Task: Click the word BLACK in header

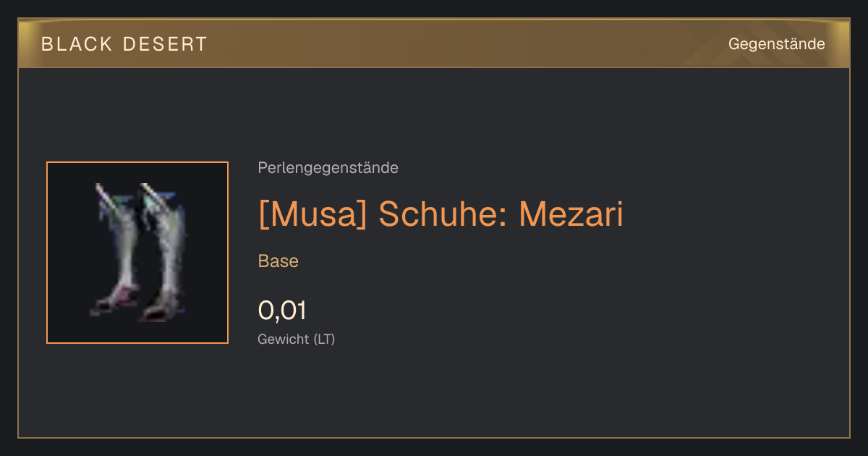Action: pos(77,44)
